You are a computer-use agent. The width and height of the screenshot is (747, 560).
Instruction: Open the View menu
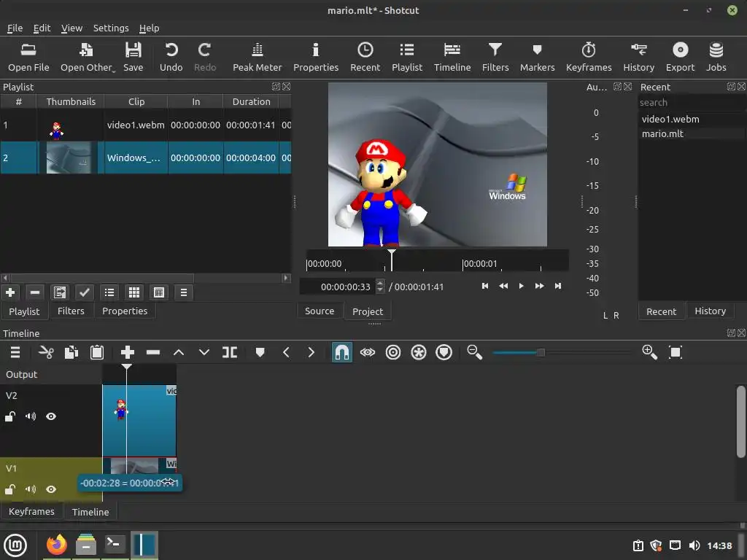point(71,28)
